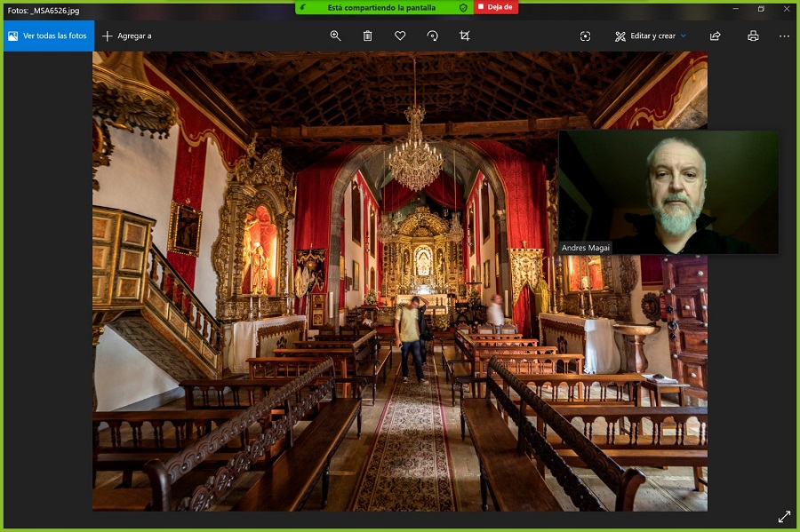Select Andres Magai's video thumbnail

tap(668, 192)
